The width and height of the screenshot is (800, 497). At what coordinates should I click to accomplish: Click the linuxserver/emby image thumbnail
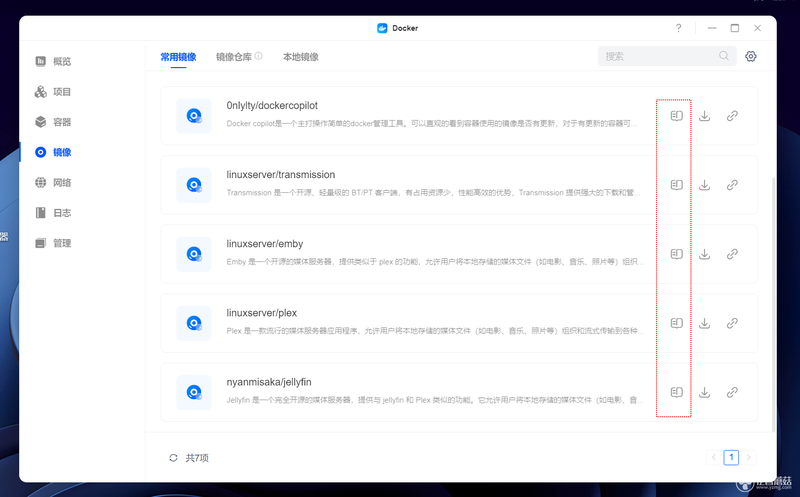[x=194, y=254]
